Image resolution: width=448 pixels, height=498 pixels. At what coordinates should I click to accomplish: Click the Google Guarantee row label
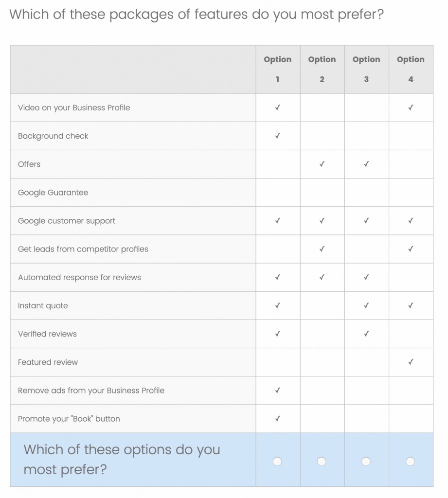point(53,193)
